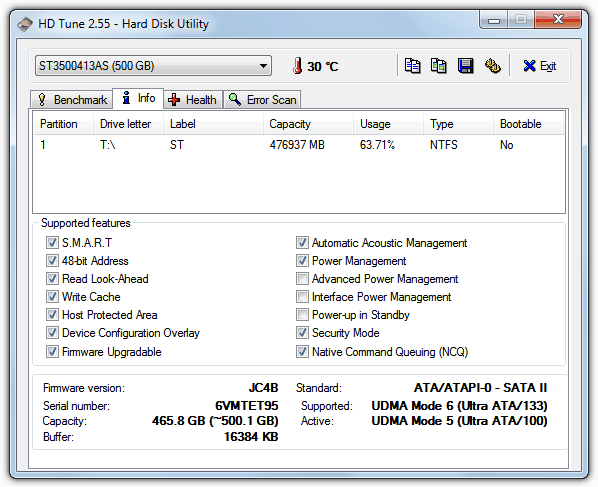The image size is (598, 487).
Task: Sort by the Partition column header
Action: point(64,124)
